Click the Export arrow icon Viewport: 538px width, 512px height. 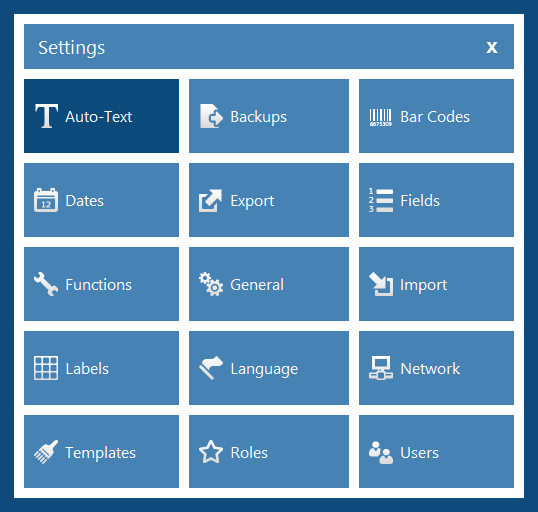210,200
